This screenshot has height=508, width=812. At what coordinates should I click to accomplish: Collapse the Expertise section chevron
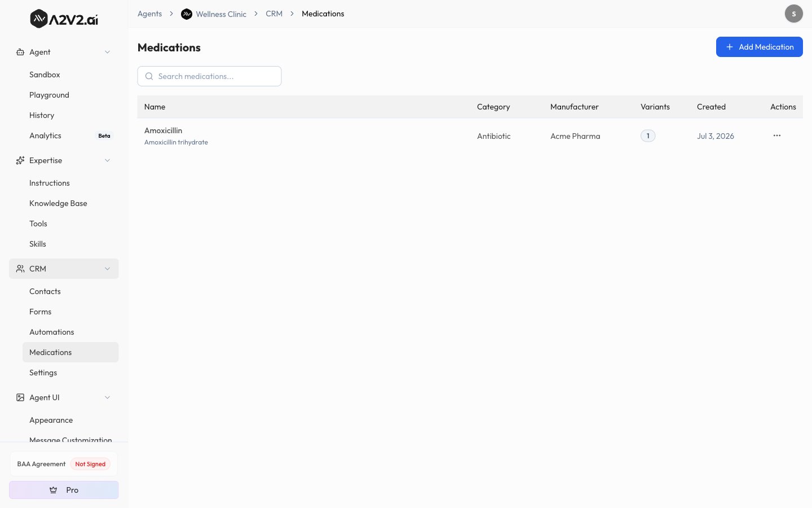coord(107,160)
